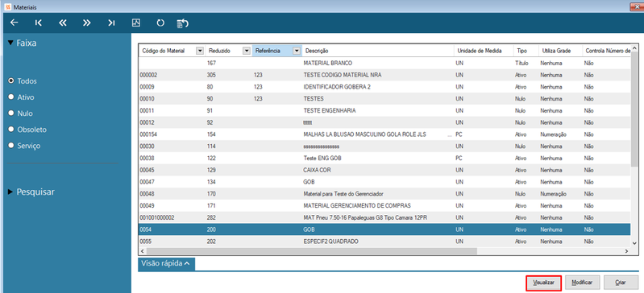The image size is (644, 293).
Task: Expand truncated description ellipsis on MALHAS row
Action: [450, 134]
